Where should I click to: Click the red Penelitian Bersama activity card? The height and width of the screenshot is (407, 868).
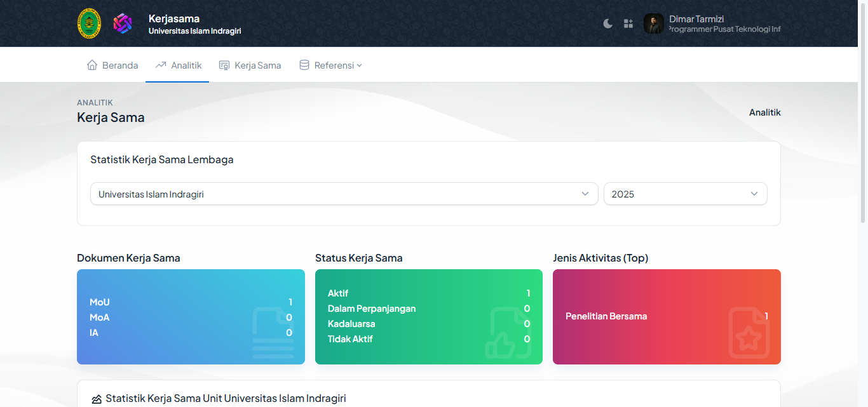667,317
